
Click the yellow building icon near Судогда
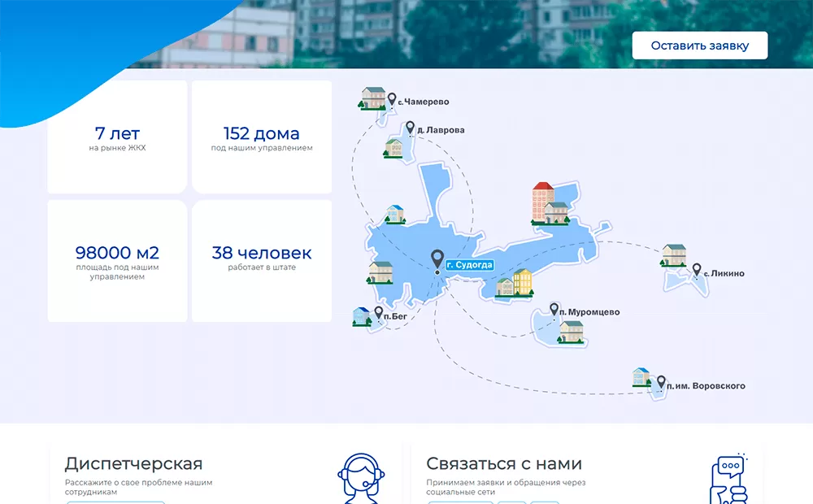pos(522,282)
